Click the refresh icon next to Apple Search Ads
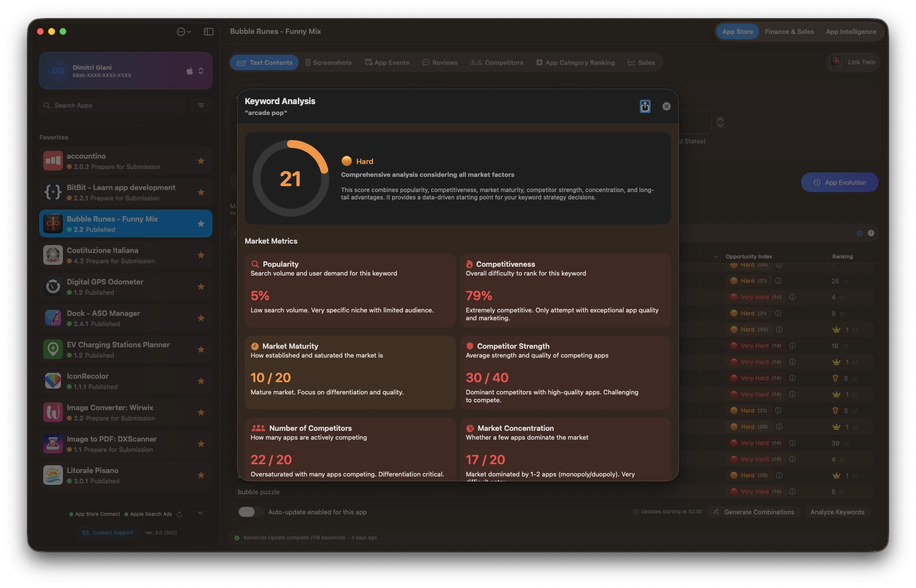This screenshot has width=916, height=588. coord(179,514)
